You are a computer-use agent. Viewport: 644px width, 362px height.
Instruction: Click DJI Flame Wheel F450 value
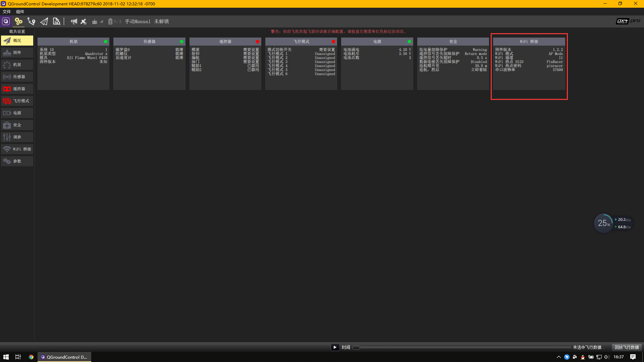pos(87,58)
